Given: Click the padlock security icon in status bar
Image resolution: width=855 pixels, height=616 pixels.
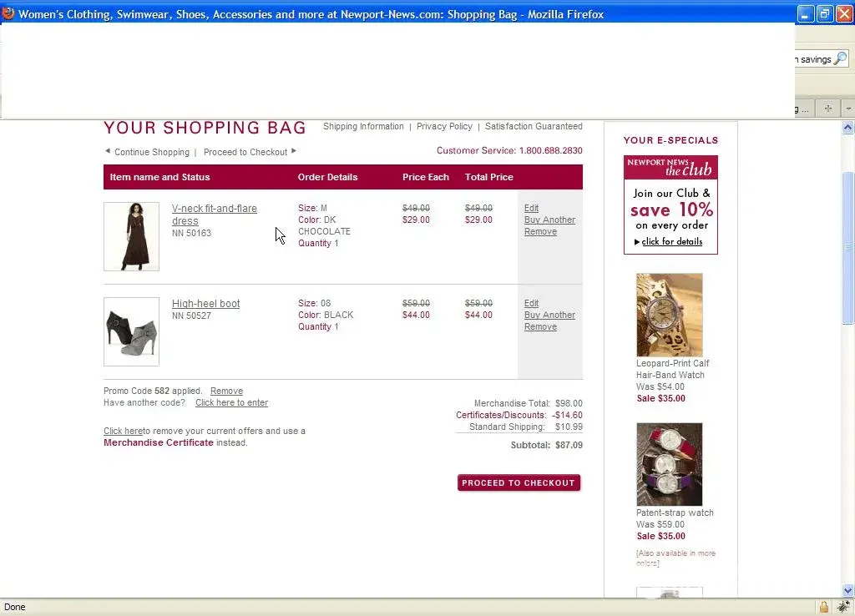Looking at the screenshot, I should pyautogui.click(x=824, y=607).
